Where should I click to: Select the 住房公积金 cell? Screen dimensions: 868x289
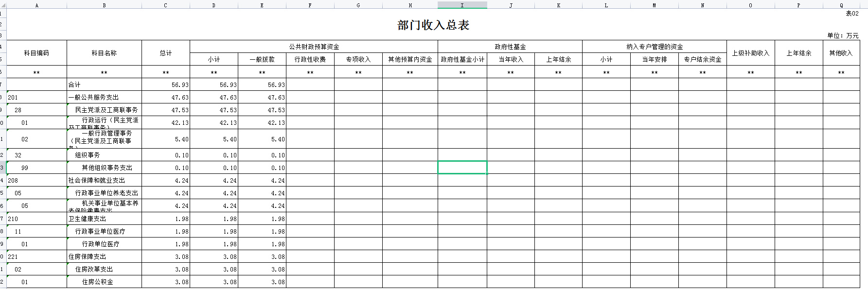coord(104,282)
